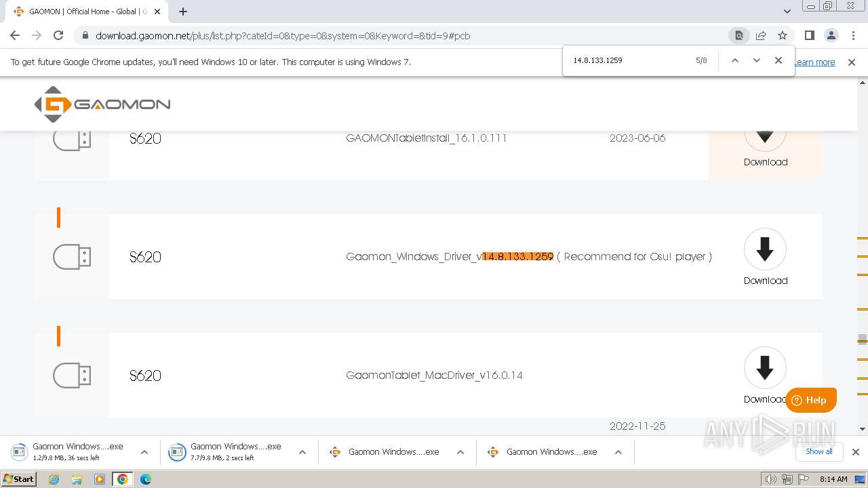Click the page vertical scrollbar thumb
Viewport: 868px width, 488px height.
click(863, 339)
